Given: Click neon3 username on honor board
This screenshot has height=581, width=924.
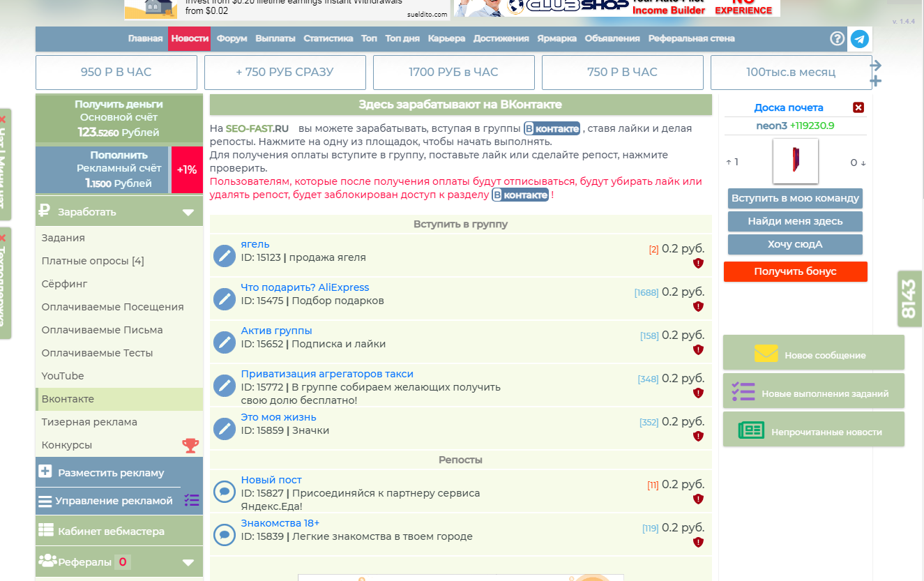Looking at the screenshot, I should (x=771, y=126).
